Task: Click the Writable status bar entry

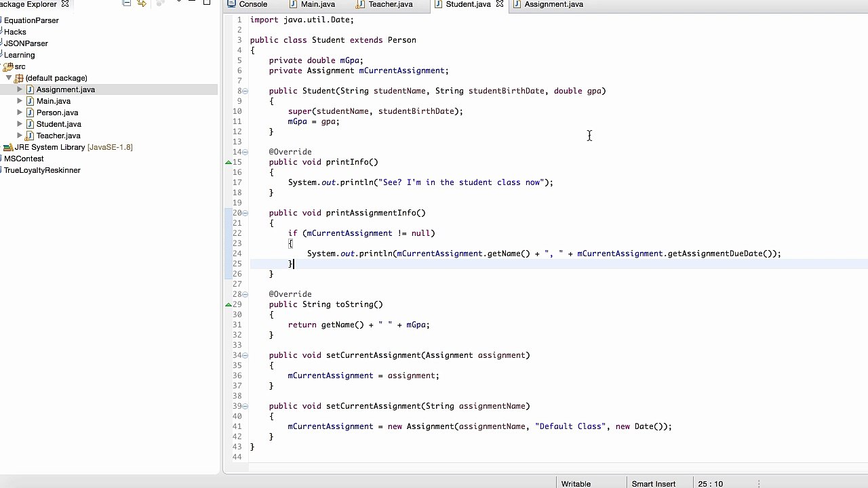Action: [x=576, y=484]
